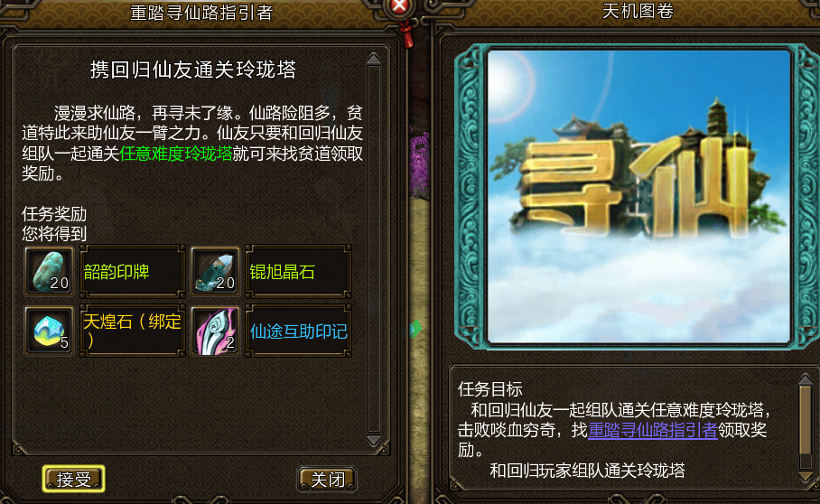Click the green 任意难度玲珑塔 highlighted text
The image size is (820, 504).
(176, 154)
